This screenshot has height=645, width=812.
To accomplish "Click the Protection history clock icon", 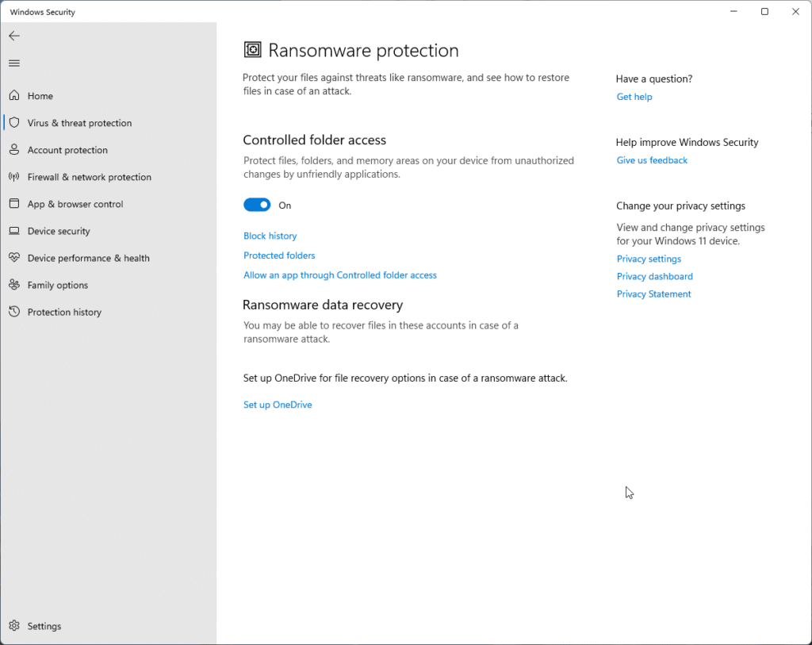I will click(x=14, y=312).
